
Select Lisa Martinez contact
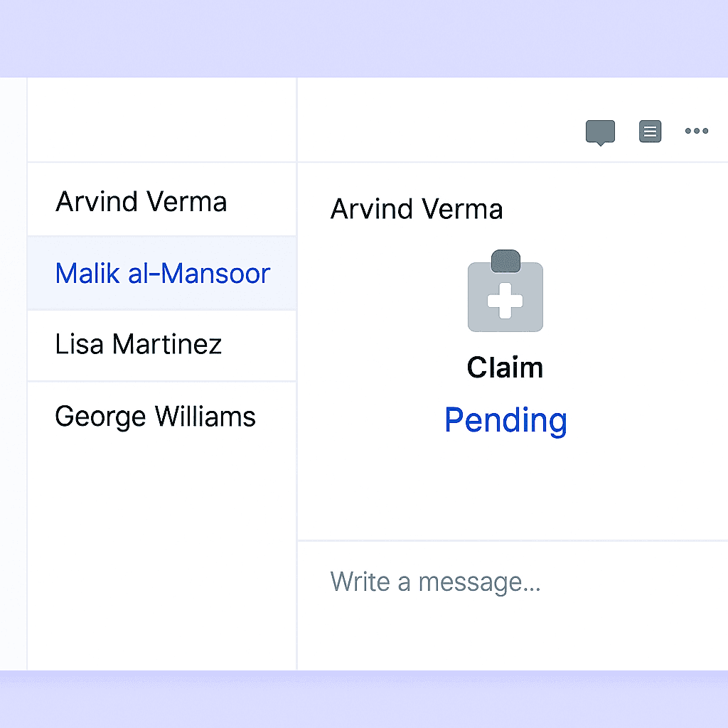[161, 345]
